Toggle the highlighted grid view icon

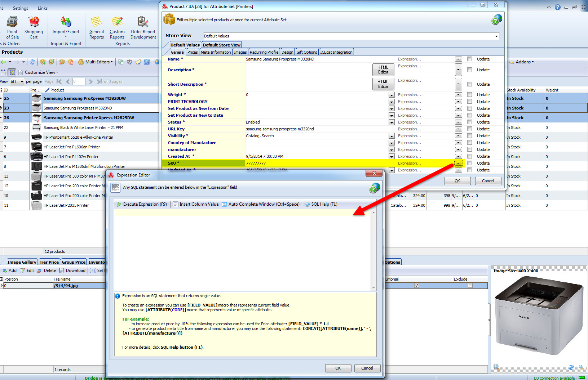click(12, 72)
